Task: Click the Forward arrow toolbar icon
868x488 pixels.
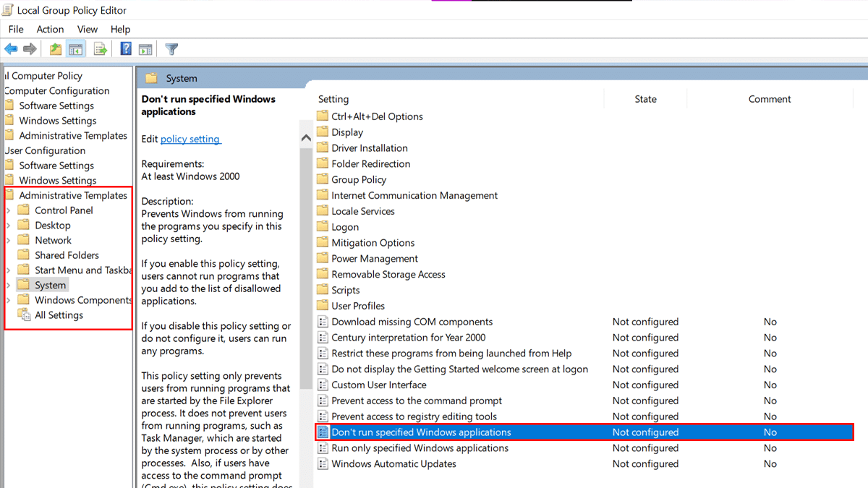Action: pos(30,49)
